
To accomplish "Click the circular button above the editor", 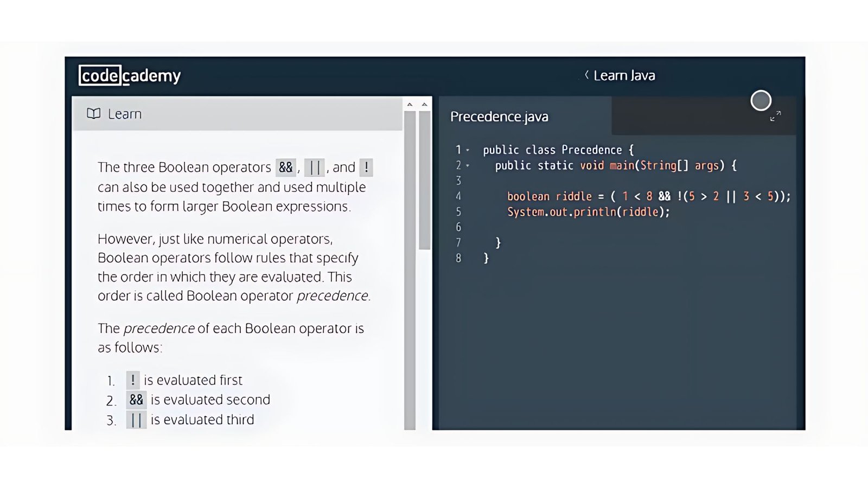I will (761, 100).
